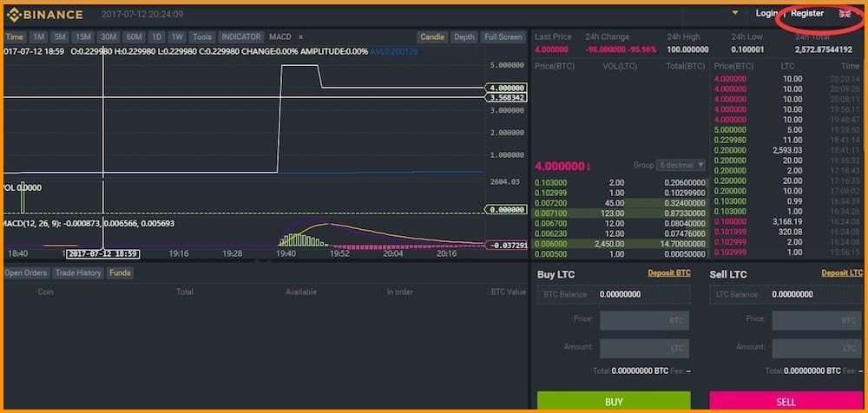
Task: Select order book bid at 0.103000
Action: 620,183
